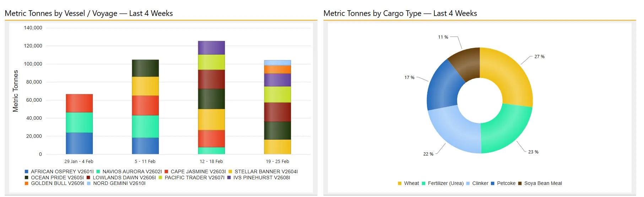Viewport: 644px width, 197px height.
Task: Click the 5 - 11 Feb axis label
Action: click(x=145, y=162)
